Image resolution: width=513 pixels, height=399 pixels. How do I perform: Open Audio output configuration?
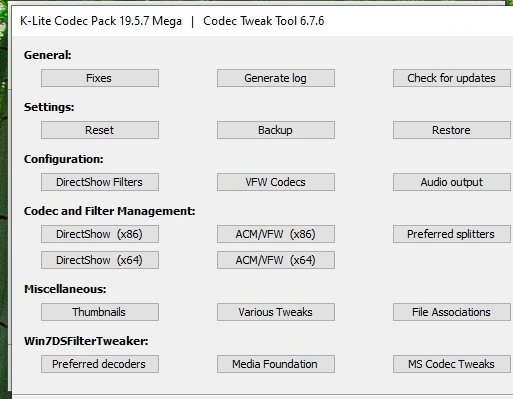click(x=452, y=182)
